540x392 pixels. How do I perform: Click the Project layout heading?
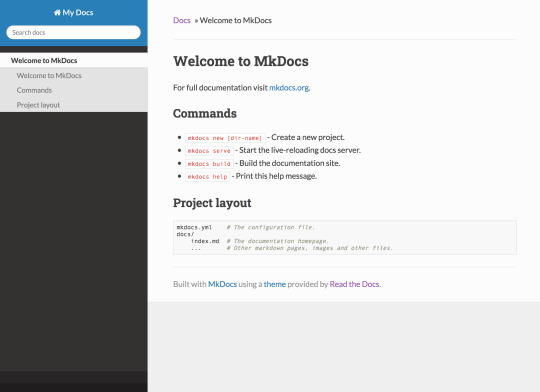coord(212,203)
